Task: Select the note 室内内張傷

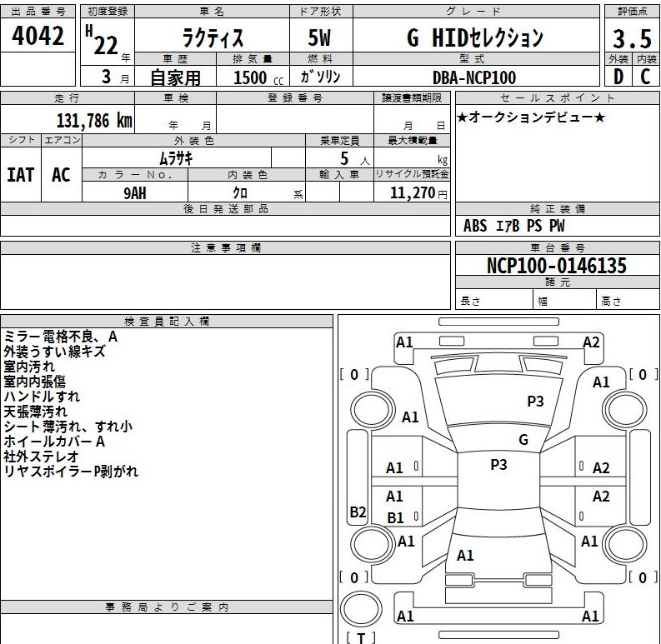Action: coord(34,382)
